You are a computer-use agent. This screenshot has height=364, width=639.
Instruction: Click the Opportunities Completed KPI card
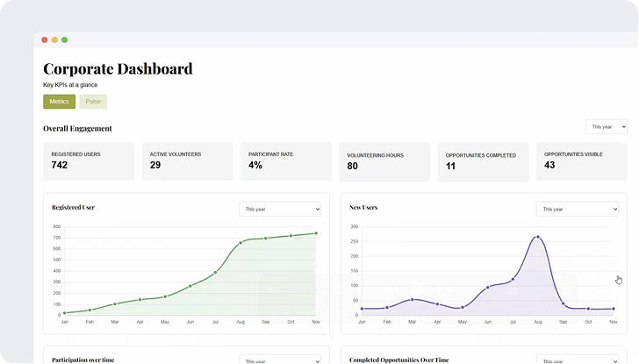[483, 161]
